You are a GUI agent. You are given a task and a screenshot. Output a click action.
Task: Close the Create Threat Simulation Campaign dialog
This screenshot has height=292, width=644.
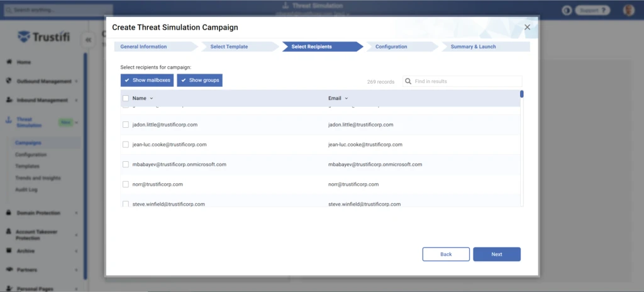[528, 27]
